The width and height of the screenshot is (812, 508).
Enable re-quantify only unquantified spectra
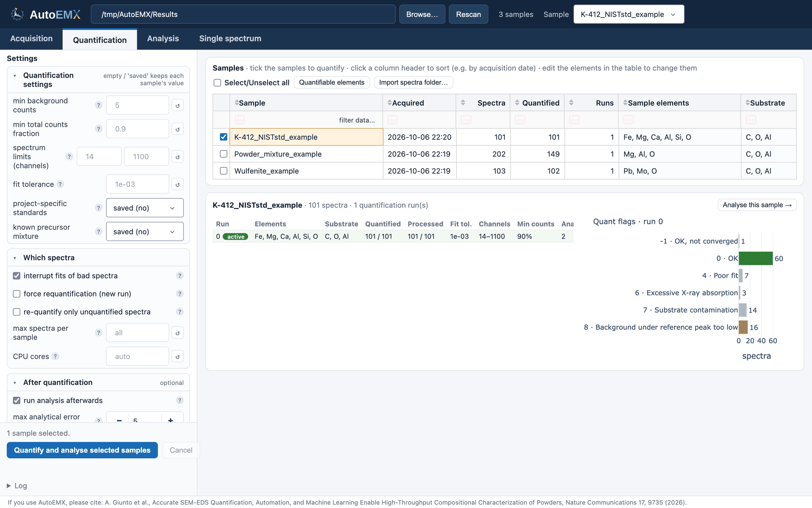17,312
